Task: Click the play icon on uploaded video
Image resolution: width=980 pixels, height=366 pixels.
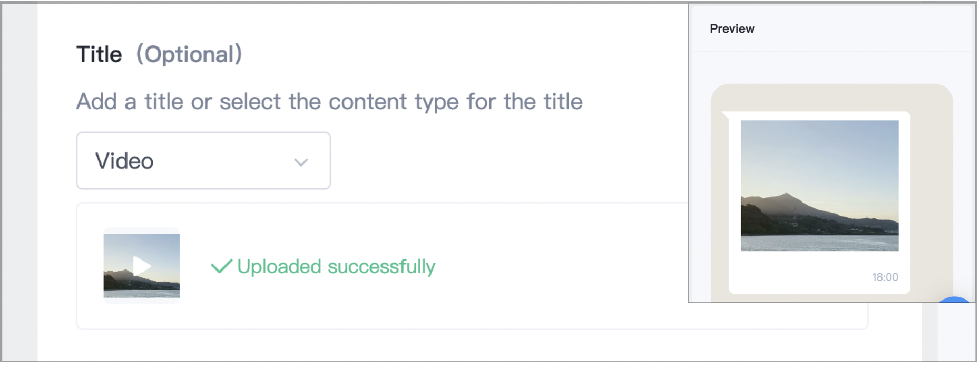Action: pos(142,266)
